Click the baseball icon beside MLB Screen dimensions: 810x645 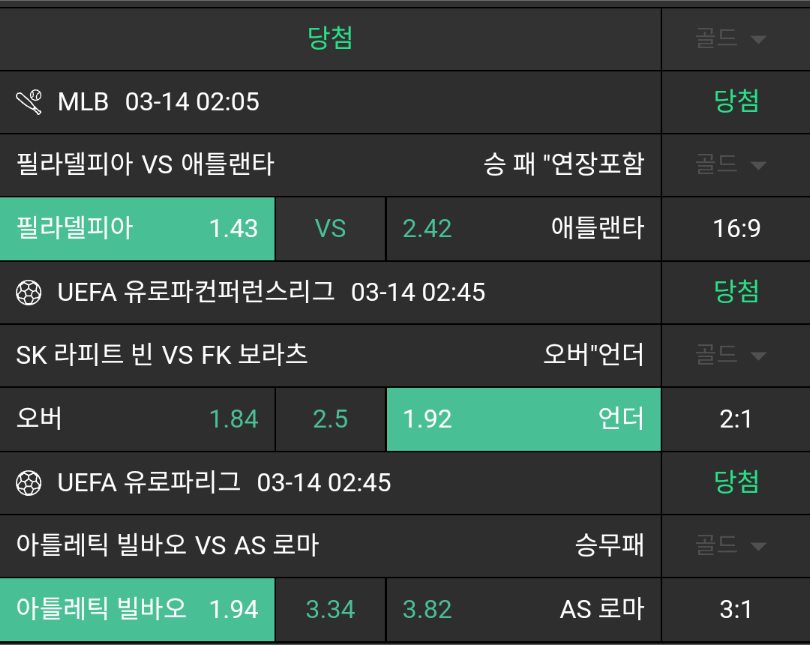[29, 101]
